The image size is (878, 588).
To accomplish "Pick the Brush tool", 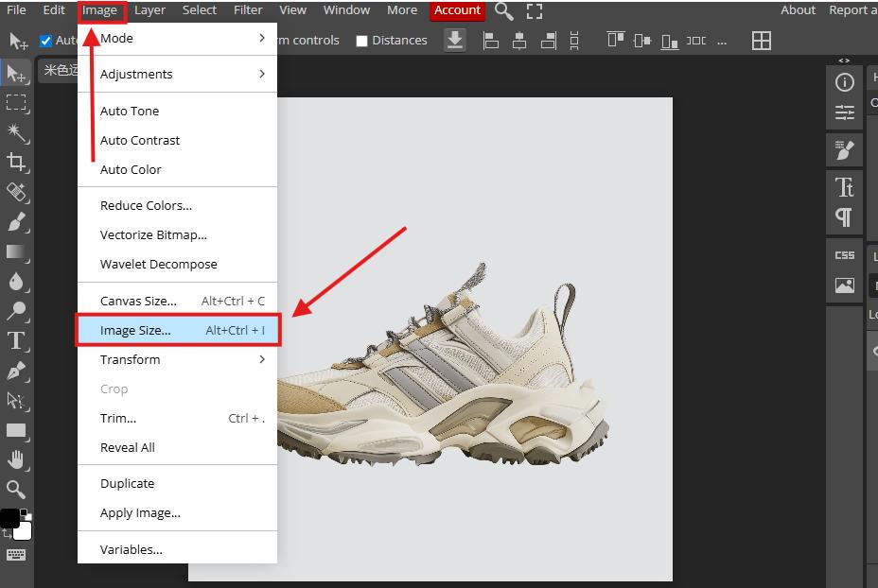I will 16,222.
